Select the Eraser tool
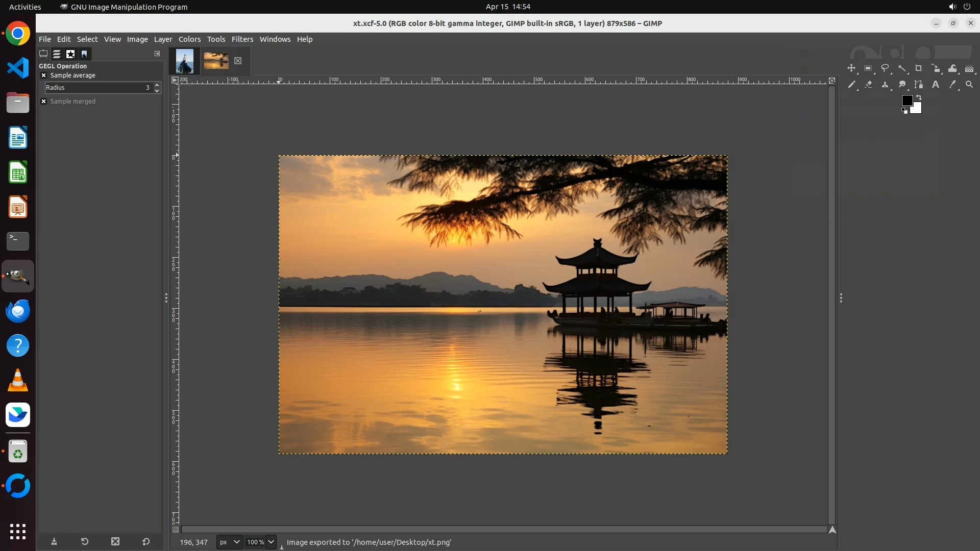 coord(868,85)
